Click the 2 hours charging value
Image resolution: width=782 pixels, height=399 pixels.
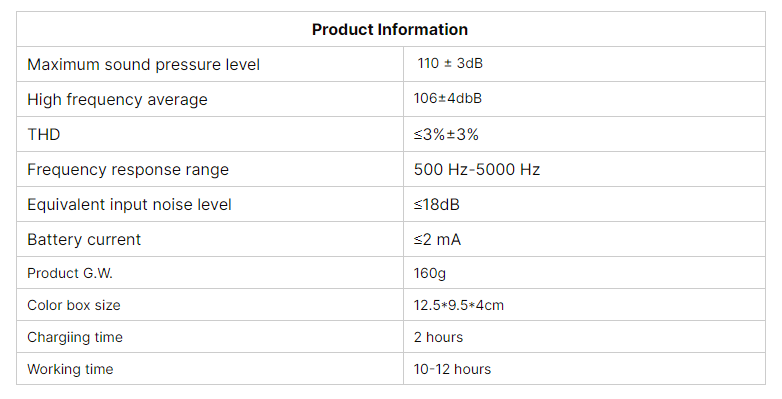pos(438,337)
